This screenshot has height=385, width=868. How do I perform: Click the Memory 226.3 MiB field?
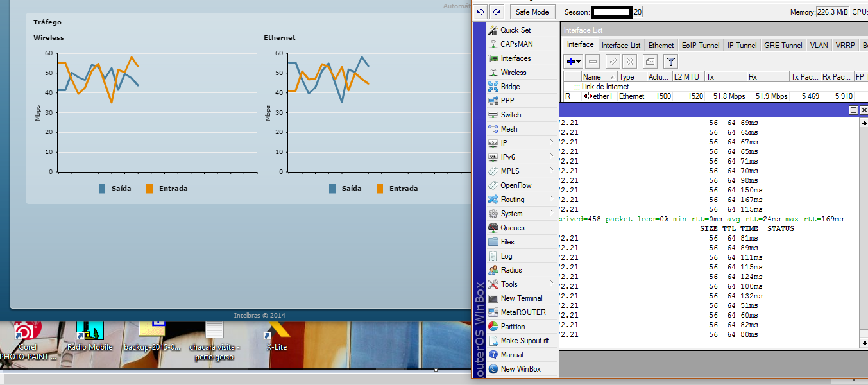[833, 12]
